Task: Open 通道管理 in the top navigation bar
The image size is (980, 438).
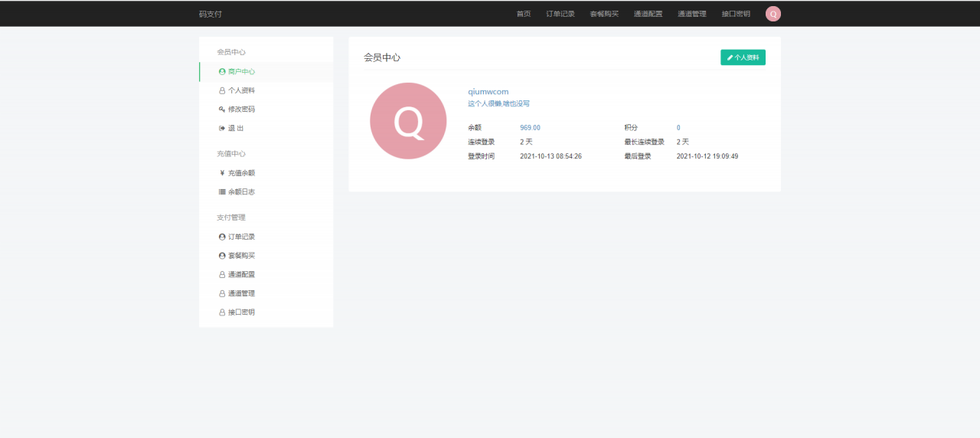Action: tap(692, 14)
